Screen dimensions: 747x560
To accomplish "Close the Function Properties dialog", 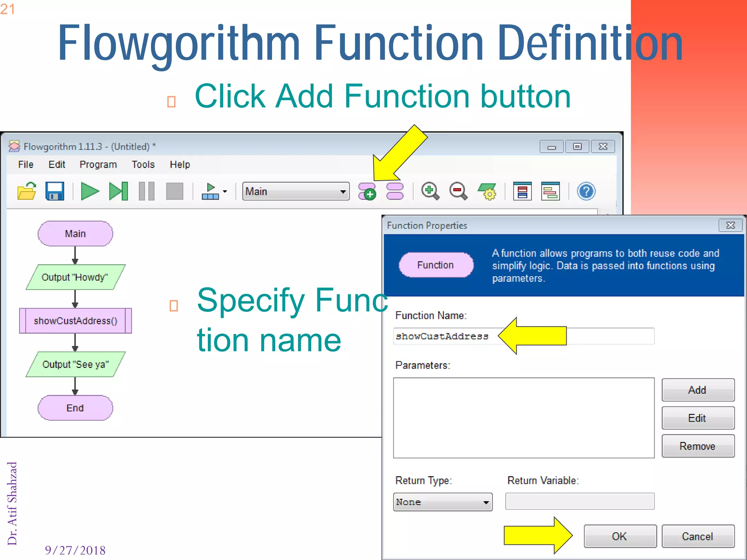I will pos(730,225).
